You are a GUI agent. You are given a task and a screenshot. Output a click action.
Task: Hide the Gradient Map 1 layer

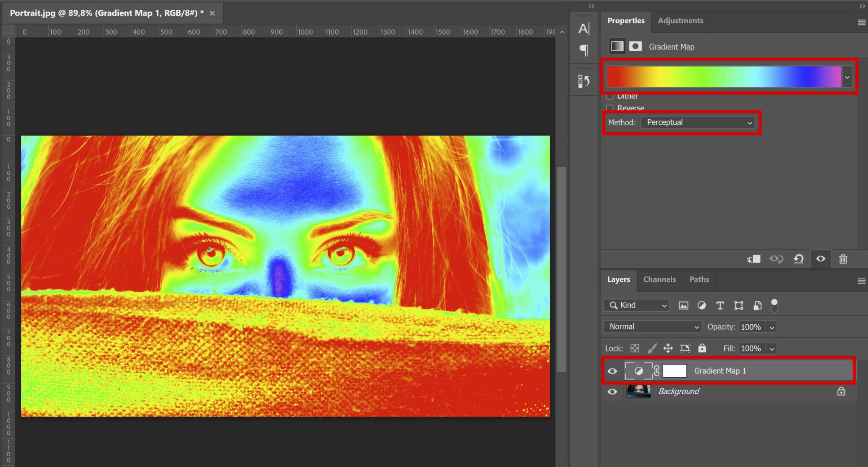[x=612, y=371]
